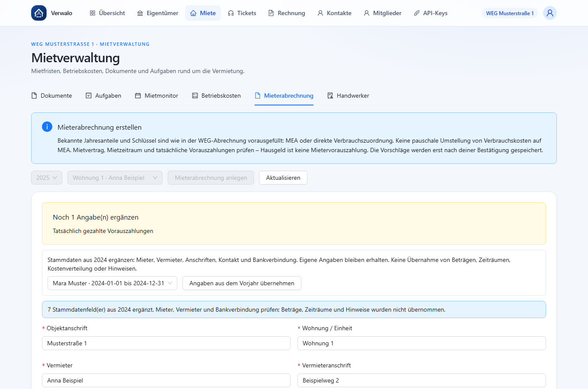The height and width of the screenshot is (389, 588).
Task: Click the Mieterabrechnung erstellen banner title
Action: [99, 127]
